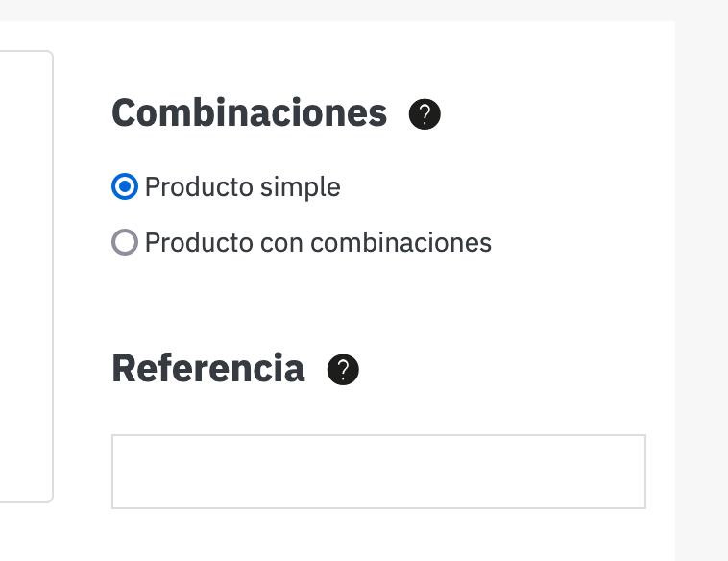Click the help icon beside Combinaciones
Viewport: 728px width, 561px height.
pyautogui.click(x=425, y=115)
